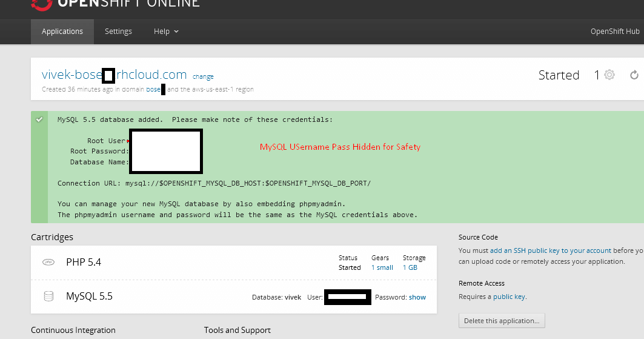The width and height of the screenshot is (644, 339).
Task: Click the Root Password label
Action: tap(99, 151)
